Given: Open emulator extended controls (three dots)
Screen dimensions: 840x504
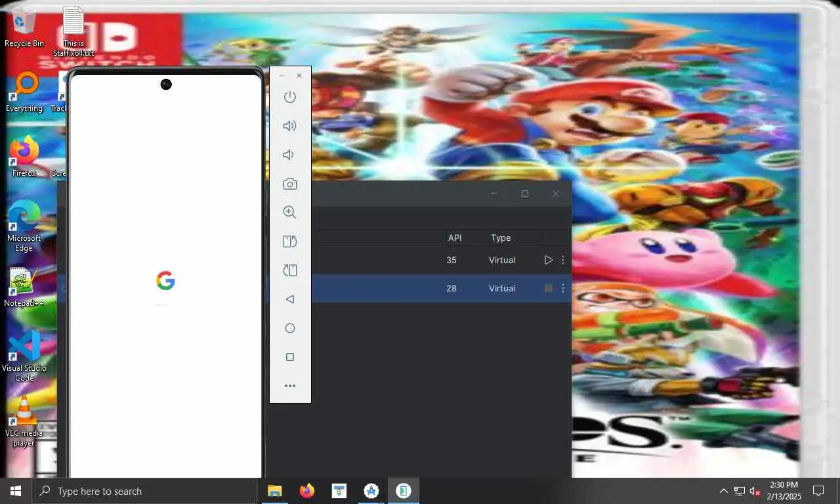Looking at the screenshot, I should click(x=290, y=386).
